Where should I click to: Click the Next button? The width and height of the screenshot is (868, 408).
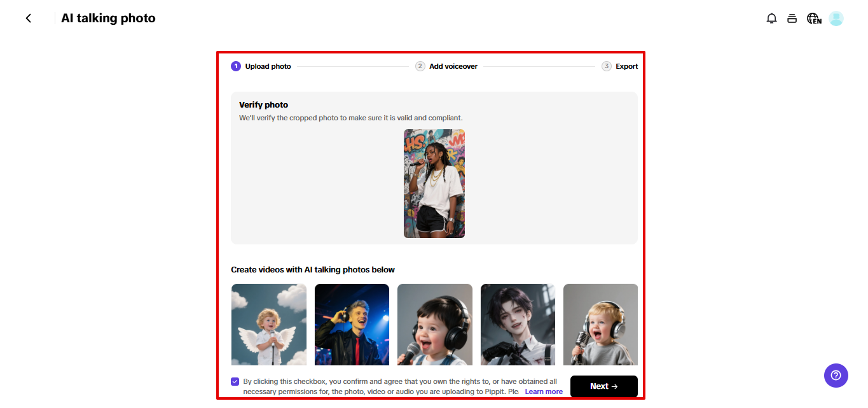coord(603,386)
